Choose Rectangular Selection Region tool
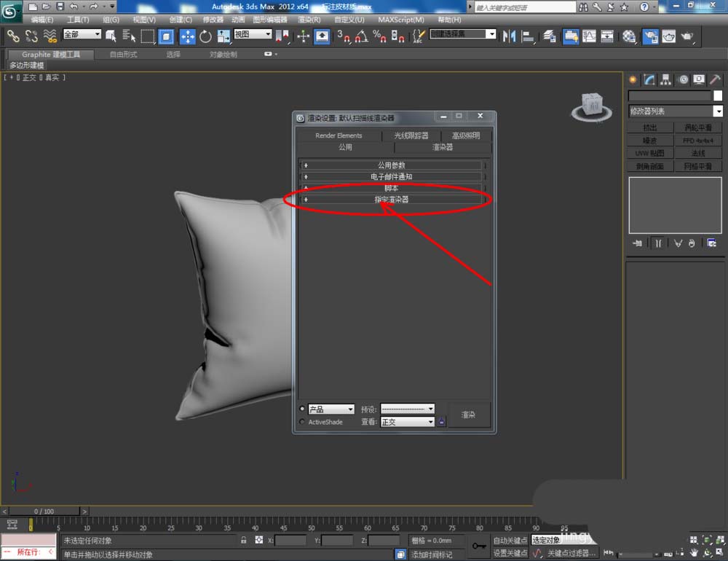This screenshot has width=728, height=561. (x=148, y=36)
